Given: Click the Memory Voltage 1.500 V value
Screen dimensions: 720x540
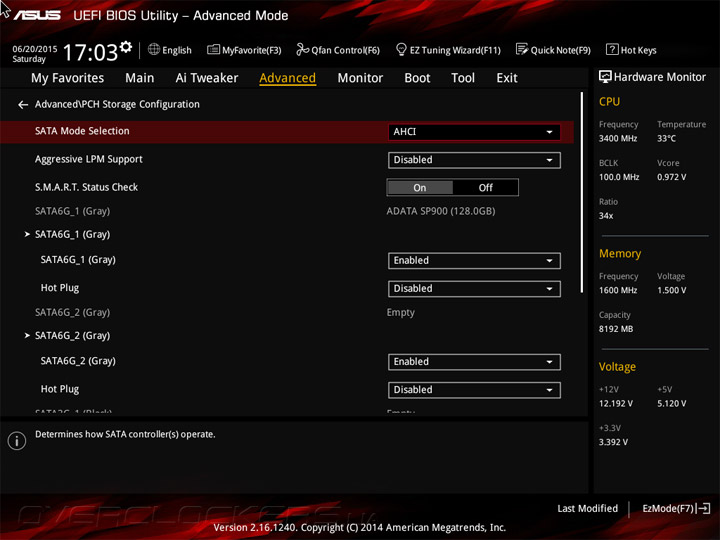Looking at the screenshot, I should pos(671,290).
